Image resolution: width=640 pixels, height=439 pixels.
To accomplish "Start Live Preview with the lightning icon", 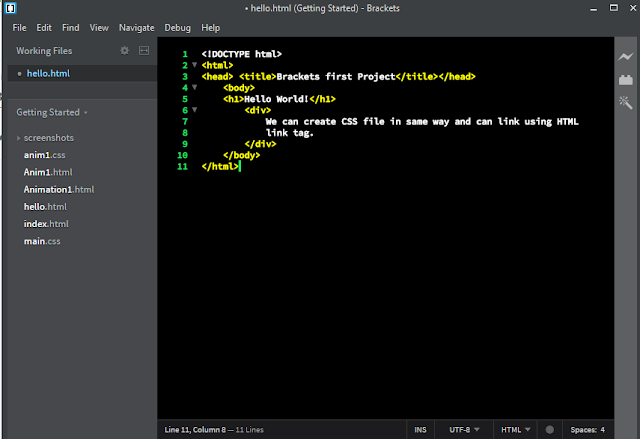I will pyautogui.click(x=625, y=57).
